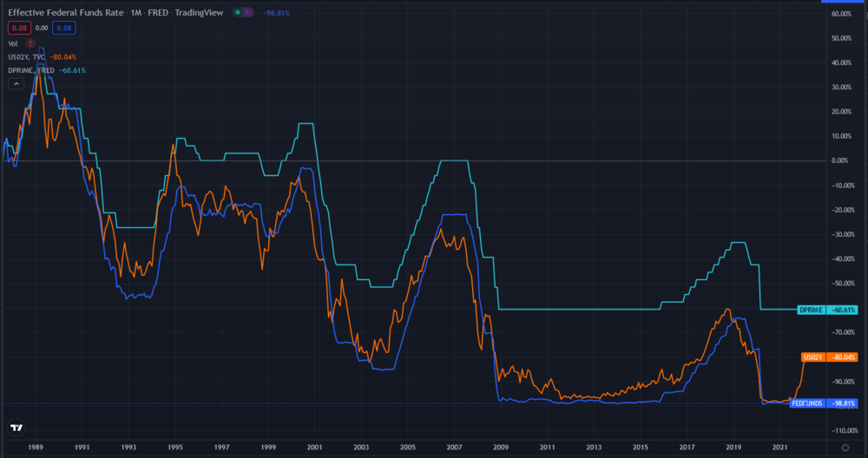This screenshot has height=458, width=868.
Task: Click the Vol indicator warning icon
Action: point(30,43)
